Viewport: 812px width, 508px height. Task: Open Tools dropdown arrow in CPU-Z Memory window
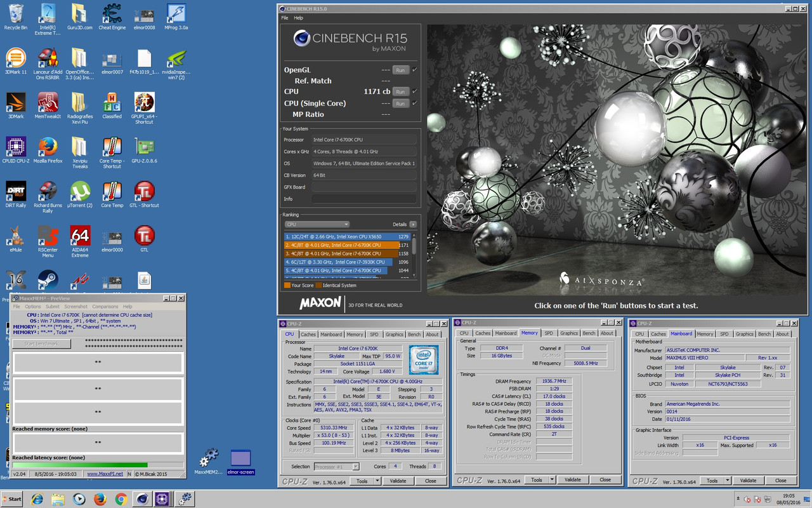tap(552, 480)
